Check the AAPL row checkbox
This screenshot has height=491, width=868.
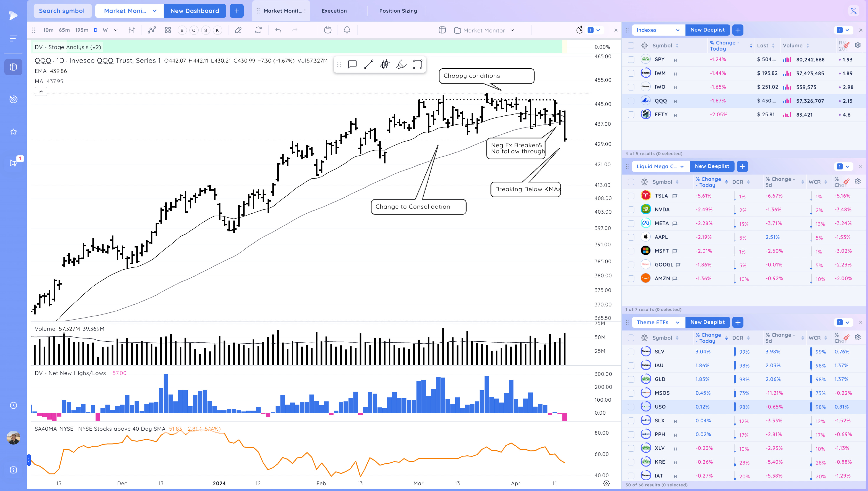point(631,237)
